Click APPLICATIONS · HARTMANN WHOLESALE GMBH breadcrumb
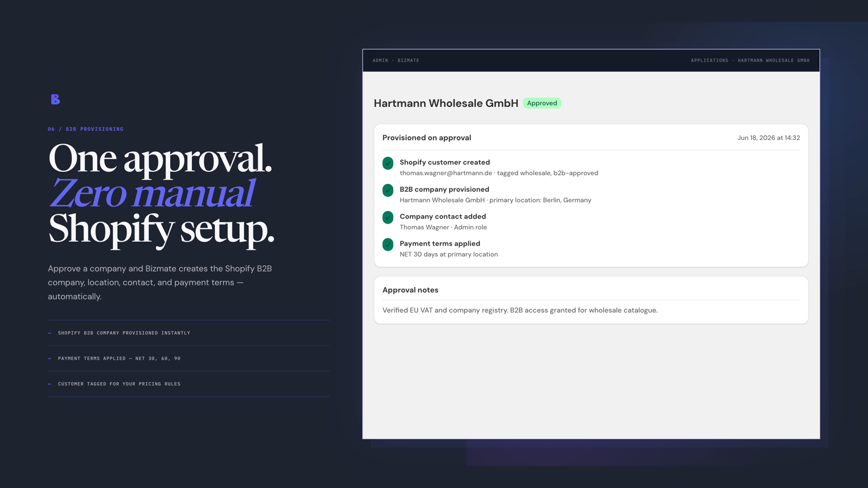Screen dimensions: 868x488 750,61
